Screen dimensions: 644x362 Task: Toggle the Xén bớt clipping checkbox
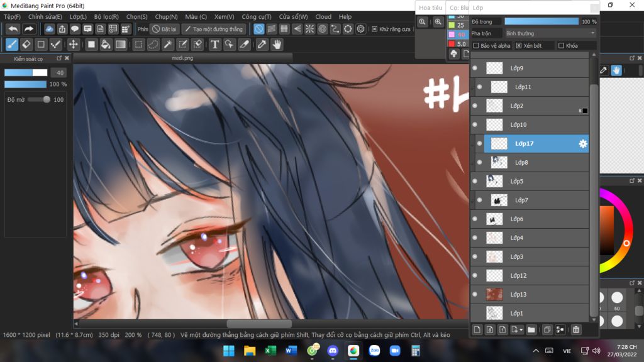pos(519,45)
